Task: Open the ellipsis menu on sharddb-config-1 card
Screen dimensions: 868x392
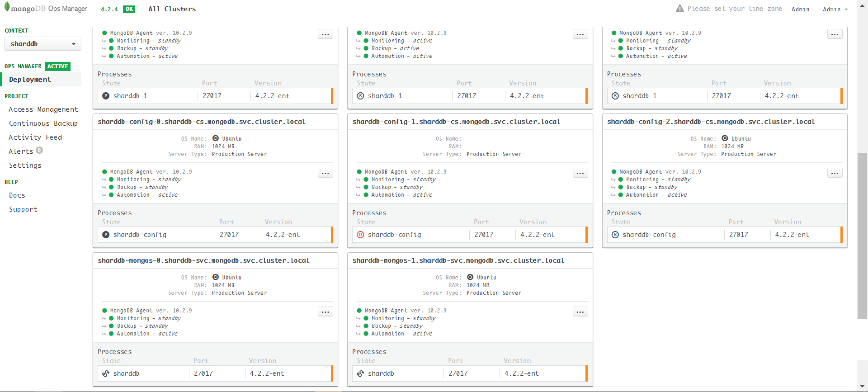Action: coord(580,173)
